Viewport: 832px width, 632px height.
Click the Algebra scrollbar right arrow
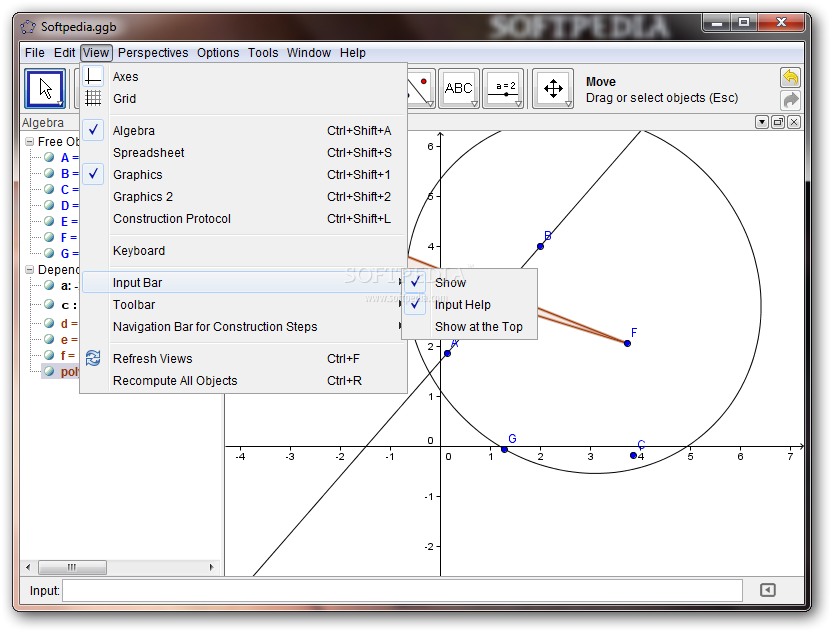pos(211,567)
